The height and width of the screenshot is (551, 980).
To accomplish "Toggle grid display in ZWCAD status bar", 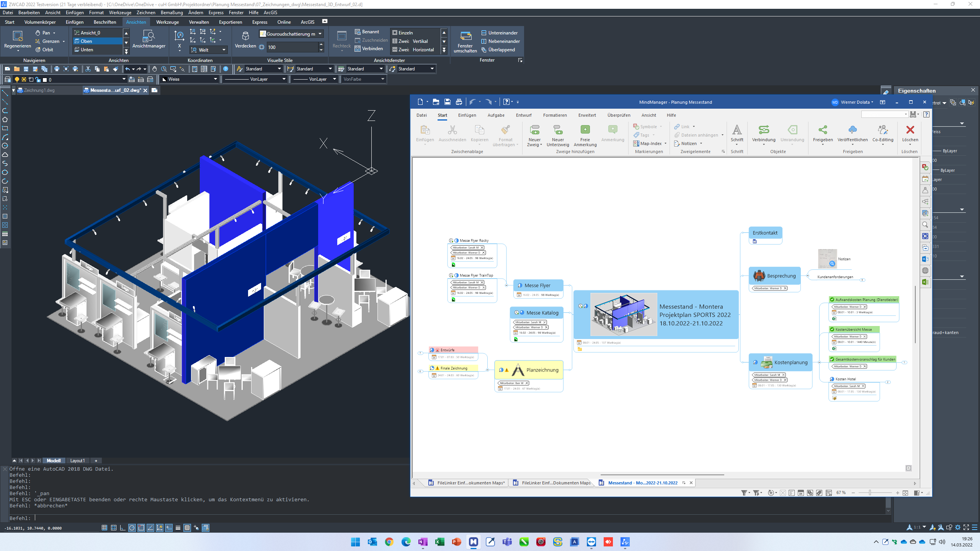I will [x=113, y=528].
